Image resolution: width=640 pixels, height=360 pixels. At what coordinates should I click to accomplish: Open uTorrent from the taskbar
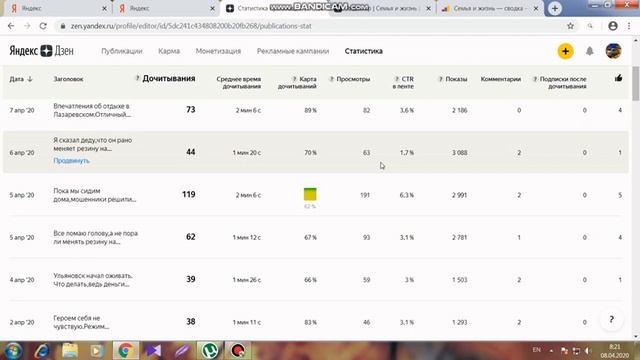pos(210,351)
